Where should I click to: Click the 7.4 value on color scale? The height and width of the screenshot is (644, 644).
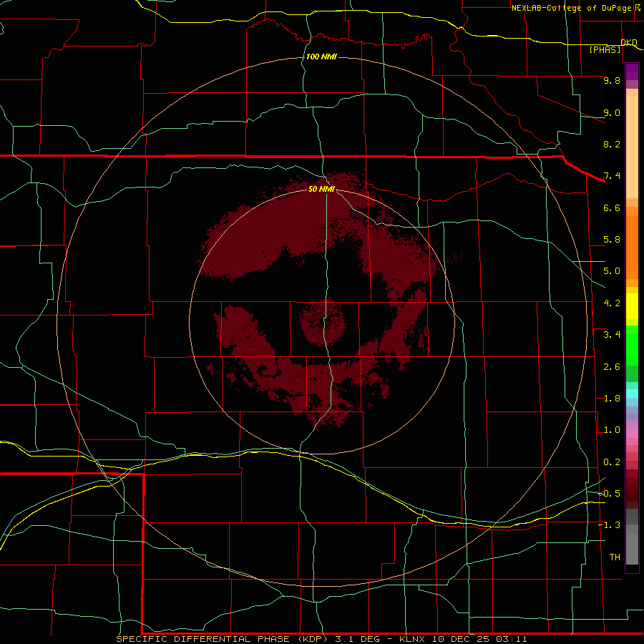612,176
